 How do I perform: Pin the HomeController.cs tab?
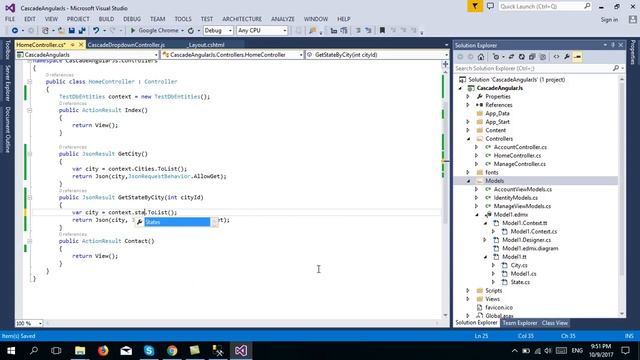pyautogui.click(x=73, y=44)
